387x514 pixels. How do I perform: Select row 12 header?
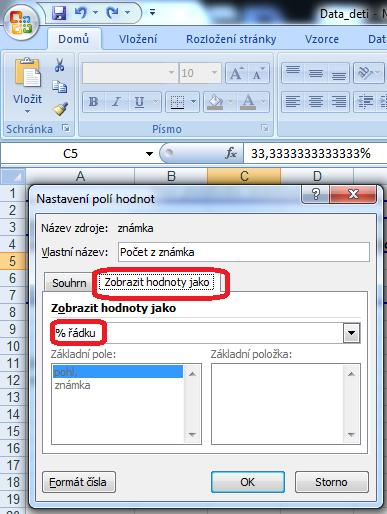(x=13, y=380)
